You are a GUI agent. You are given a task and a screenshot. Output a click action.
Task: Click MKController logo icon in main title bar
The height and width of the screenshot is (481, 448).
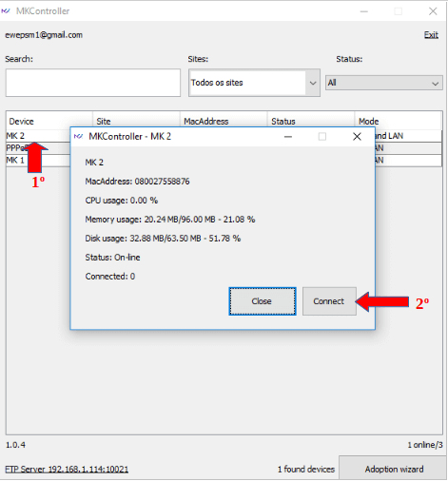click(x=6, y=11)
